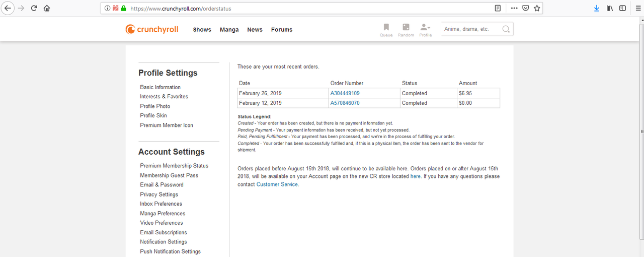Open the browser library icon
This screenshot has height=257, width=644.
tap(610, 8)
